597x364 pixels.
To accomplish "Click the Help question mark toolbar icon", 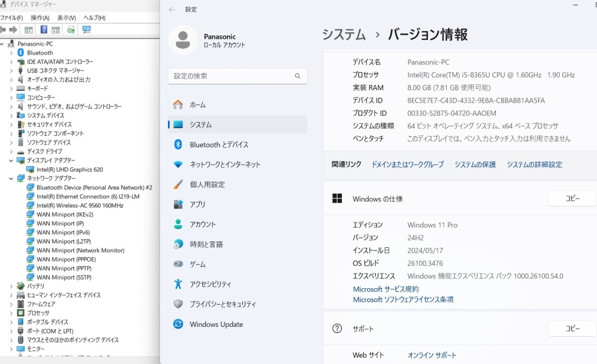I will pyautogui.click(x=45, y=30).
